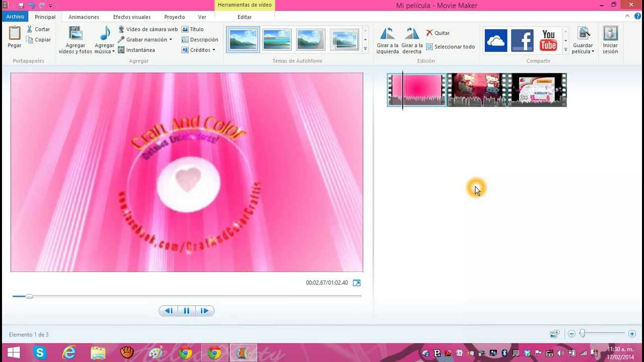This screenshot has width=644, height=362.
Task: Open the Archivo menu
Action: pos(15,17)
